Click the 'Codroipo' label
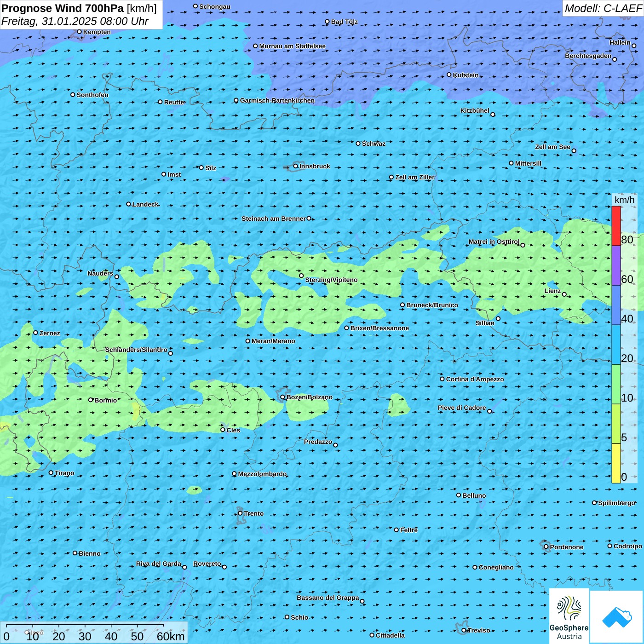 coord(628,546)
